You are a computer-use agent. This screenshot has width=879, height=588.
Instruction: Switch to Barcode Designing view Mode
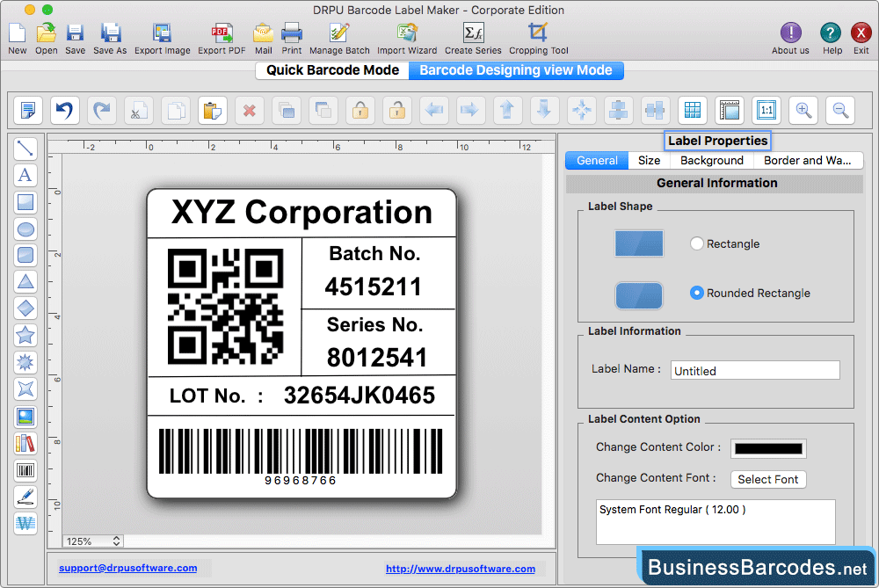tap(516, 70)
